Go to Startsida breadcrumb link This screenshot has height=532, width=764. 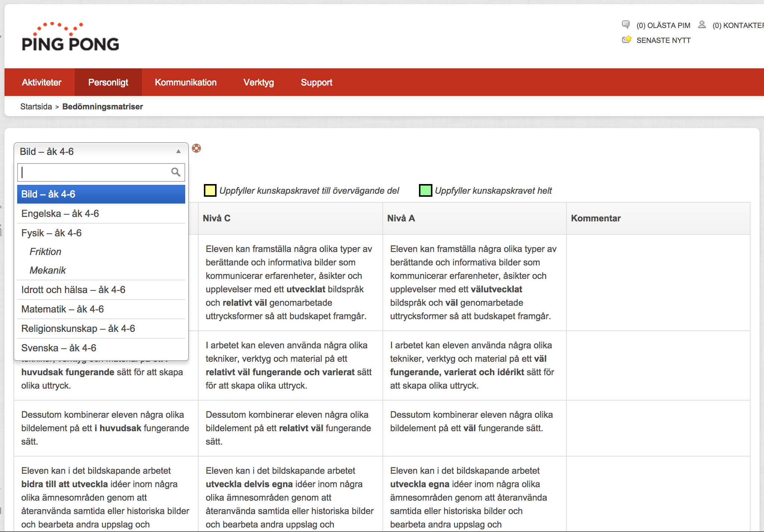[x=36, y=107]
